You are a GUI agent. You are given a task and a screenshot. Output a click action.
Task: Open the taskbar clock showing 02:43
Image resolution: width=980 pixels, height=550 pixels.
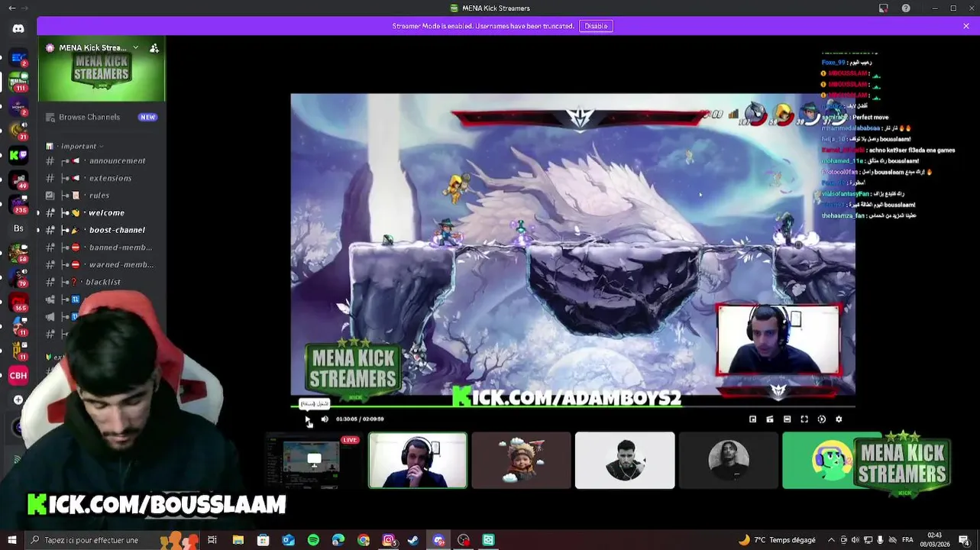(935, 540)
